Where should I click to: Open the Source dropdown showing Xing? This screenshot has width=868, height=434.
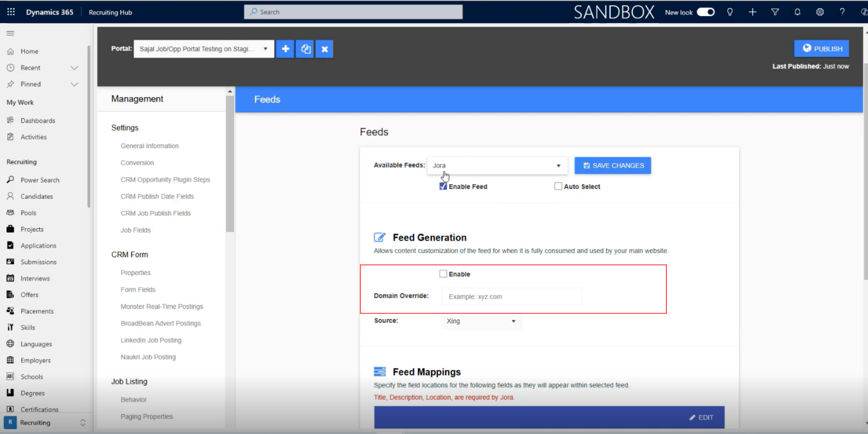(x=481, y=321)
